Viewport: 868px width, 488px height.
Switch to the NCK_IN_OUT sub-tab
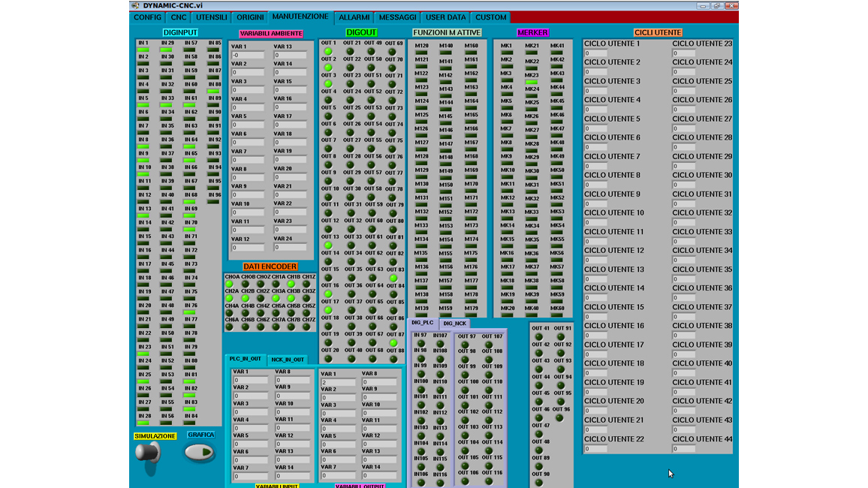coord(288,360)
